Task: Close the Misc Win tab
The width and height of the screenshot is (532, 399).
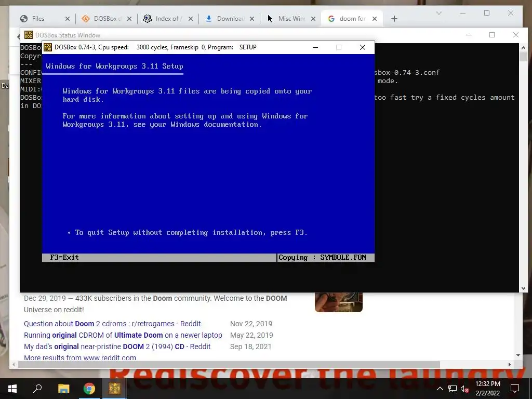Action: pyautogui.click(x=313, y=19)
